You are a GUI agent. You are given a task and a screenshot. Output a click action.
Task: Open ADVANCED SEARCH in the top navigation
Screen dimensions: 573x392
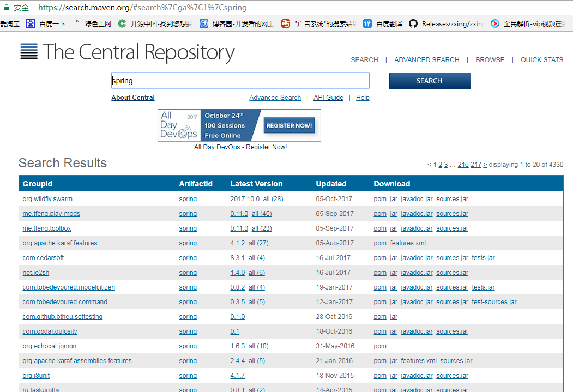[426, 60]
